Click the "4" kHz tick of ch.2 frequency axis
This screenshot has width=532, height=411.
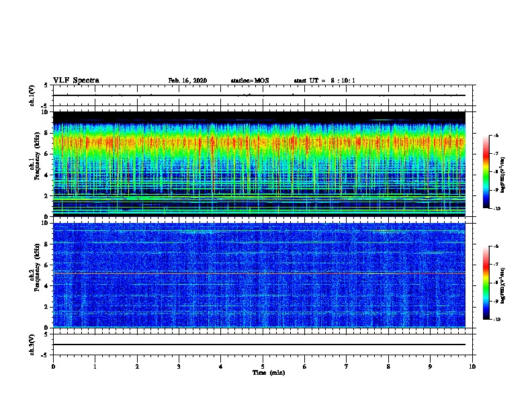click(48, 286)
